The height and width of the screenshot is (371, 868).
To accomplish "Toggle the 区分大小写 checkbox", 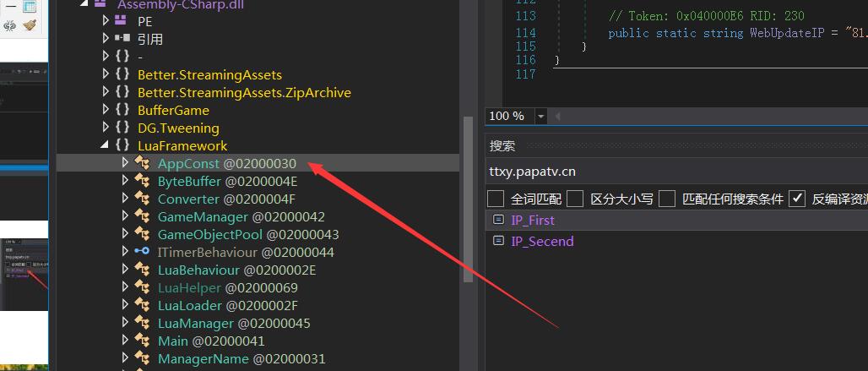I will 576,199.
